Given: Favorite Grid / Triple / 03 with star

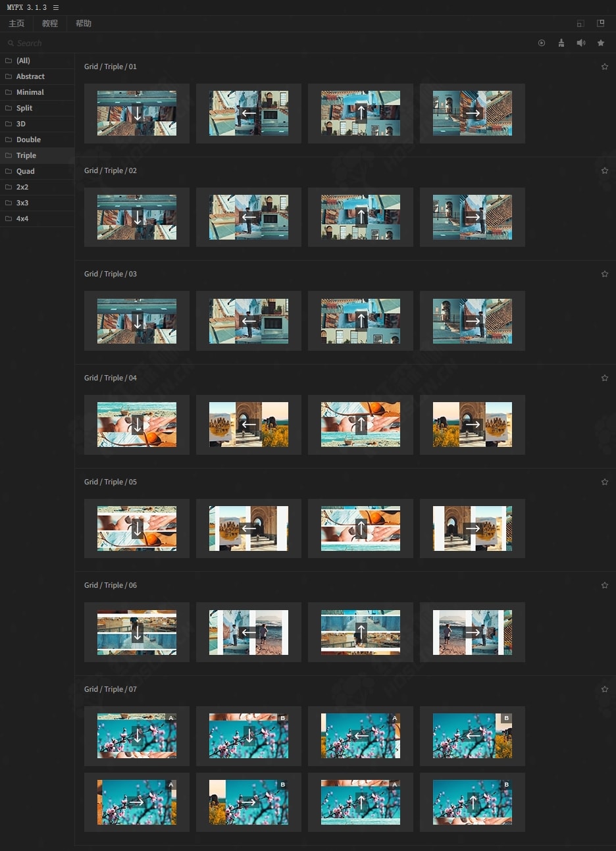Looking at the screenshot, I should (605, 274).
